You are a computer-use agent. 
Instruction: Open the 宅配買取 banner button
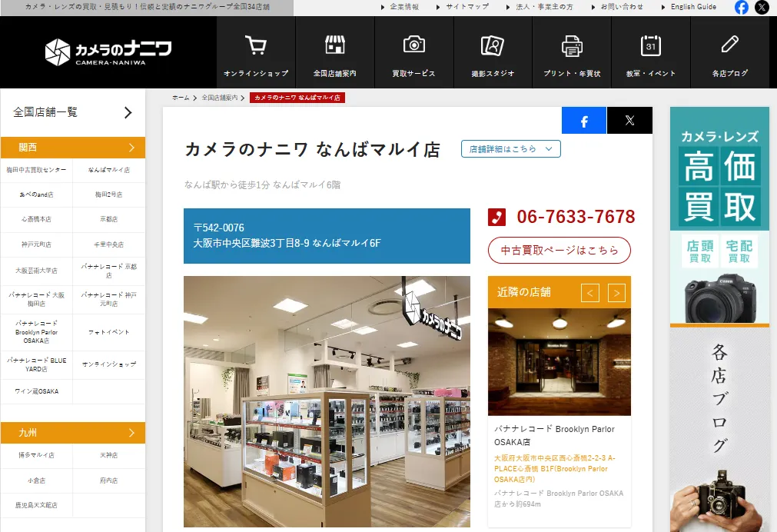[x=739, y=251]
